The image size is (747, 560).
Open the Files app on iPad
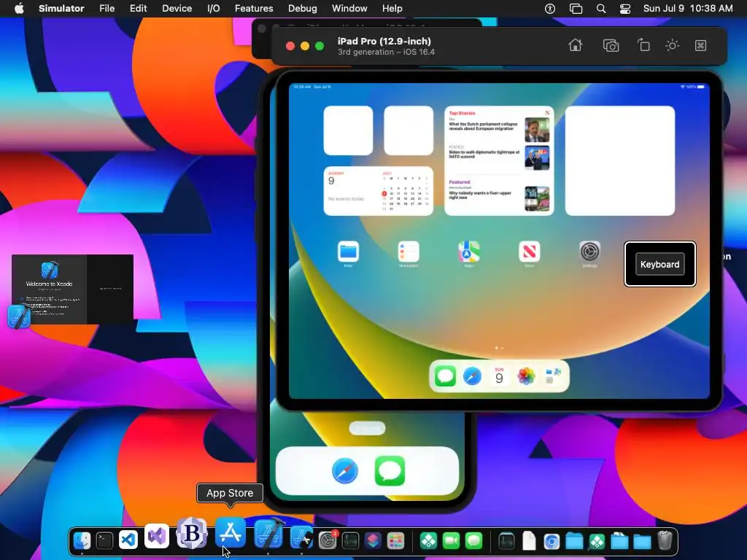pos(348,252)
